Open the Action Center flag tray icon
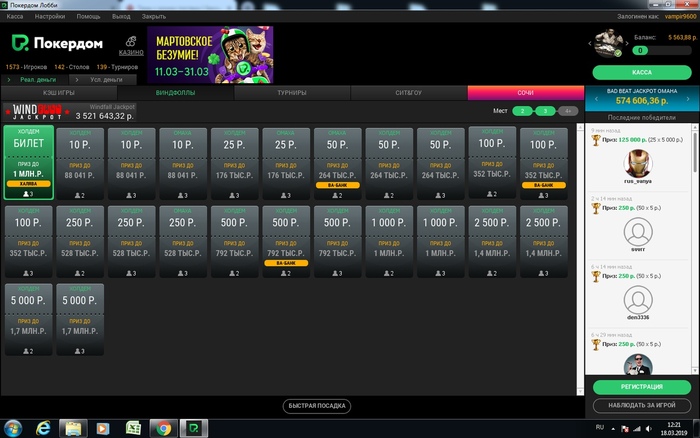The image size is (700, 438). pos(625,429)
